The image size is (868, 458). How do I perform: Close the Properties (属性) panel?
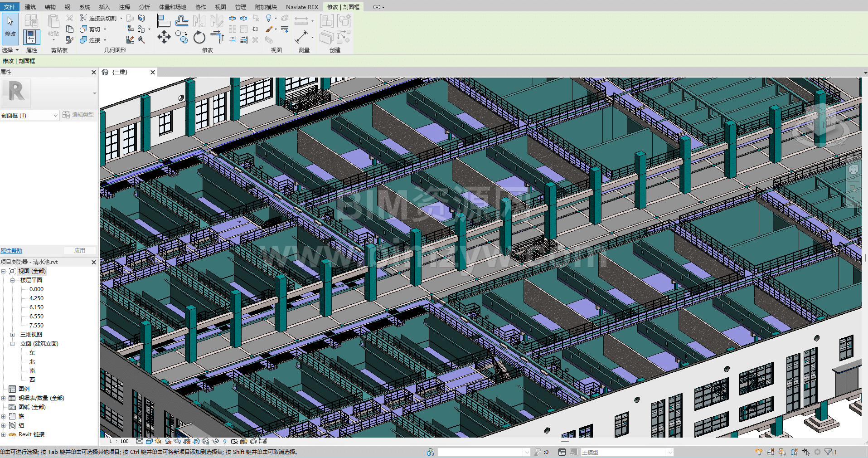[94, 72]
